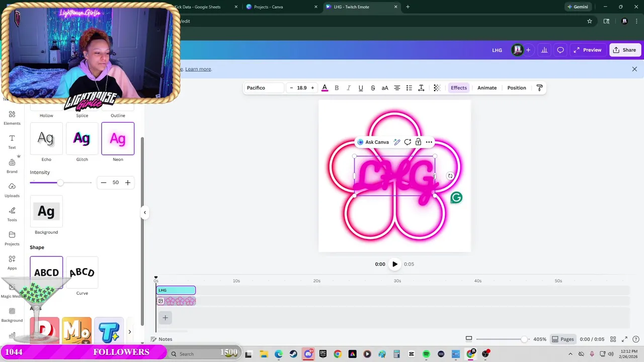Screen dimensions: 644x362
Task: Open Projects in the sidebar
Action: click(x=12, y=238)
